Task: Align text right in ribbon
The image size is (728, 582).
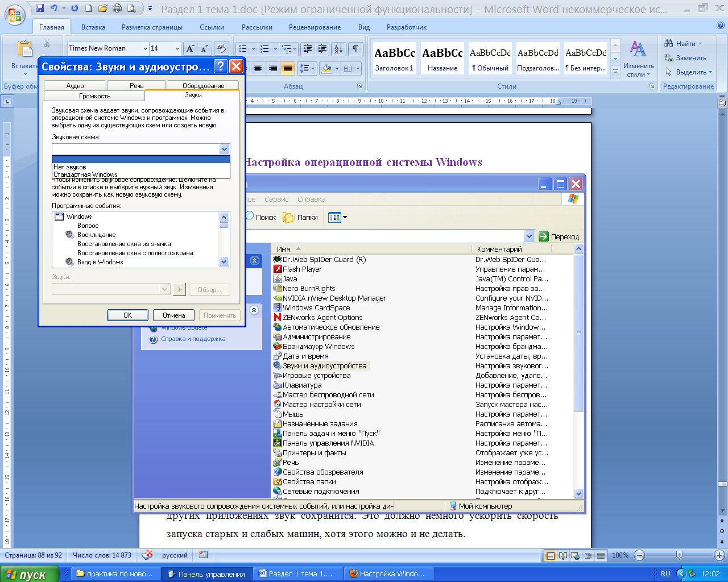Action: coord(273,68)
